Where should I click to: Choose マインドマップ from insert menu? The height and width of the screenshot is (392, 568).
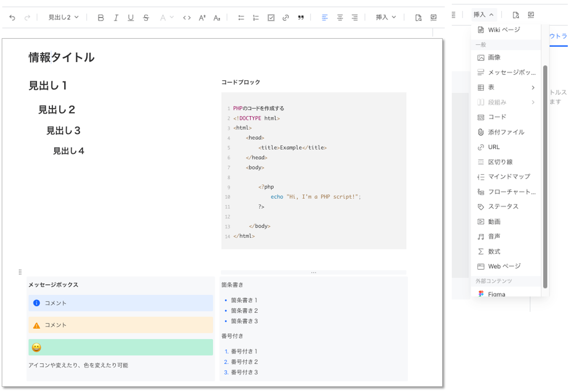pos(509,177)
